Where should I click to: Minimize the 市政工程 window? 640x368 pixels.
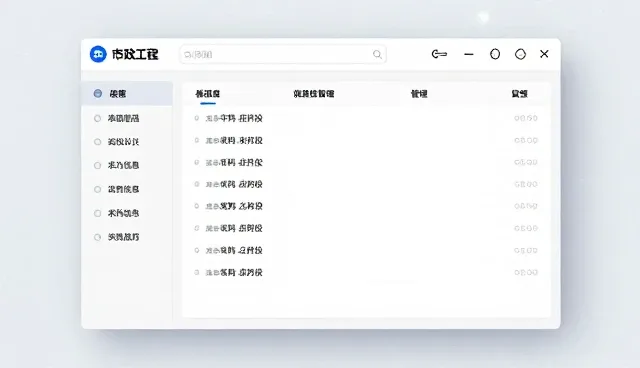469,54
